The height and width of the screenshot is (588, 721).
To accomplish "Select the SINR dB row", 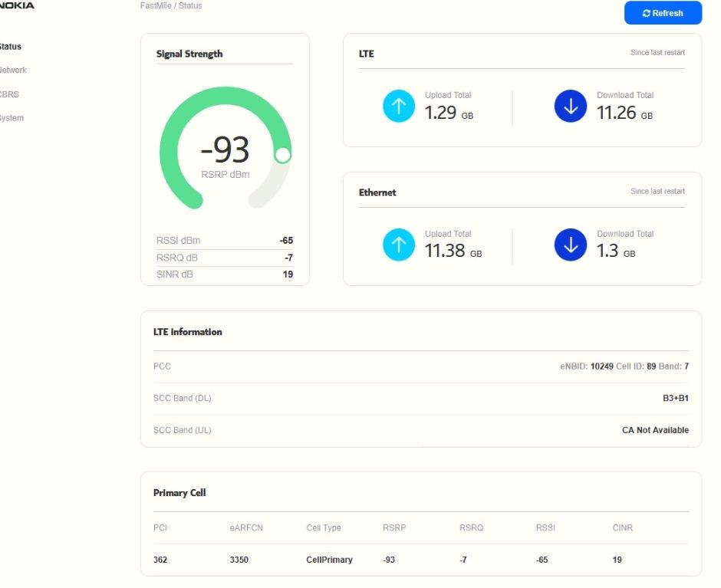I will 225,274.
